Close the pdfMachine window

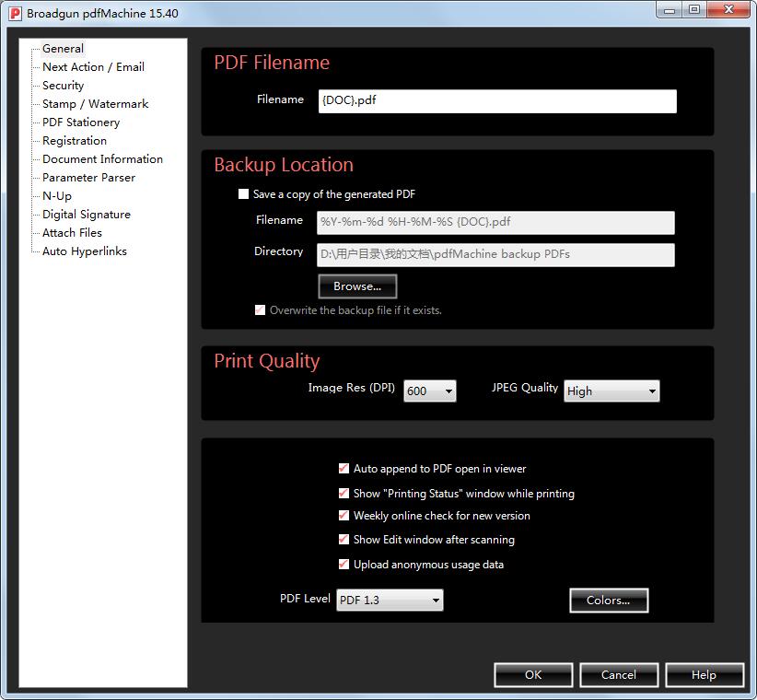[729, 9]
